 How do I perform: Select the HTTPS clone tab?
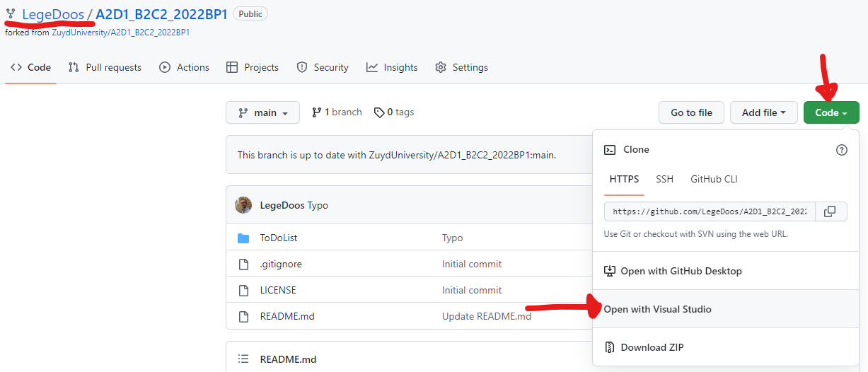[x=624, y=179]
